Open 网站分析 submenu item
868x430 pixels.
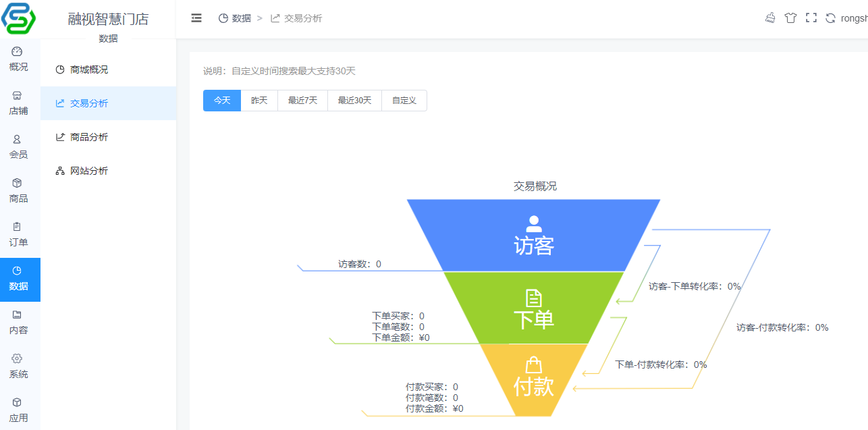click(x=108, y=171)
